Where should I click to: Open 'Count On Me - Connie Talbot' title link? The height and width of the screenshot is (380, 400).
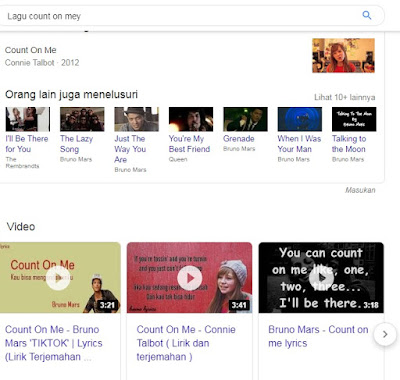pos(186,343)
